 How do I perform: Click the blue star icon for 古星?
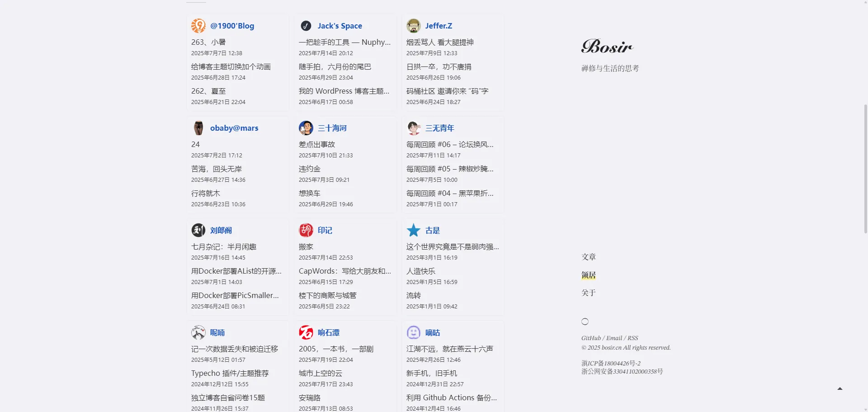coord(413,230)
